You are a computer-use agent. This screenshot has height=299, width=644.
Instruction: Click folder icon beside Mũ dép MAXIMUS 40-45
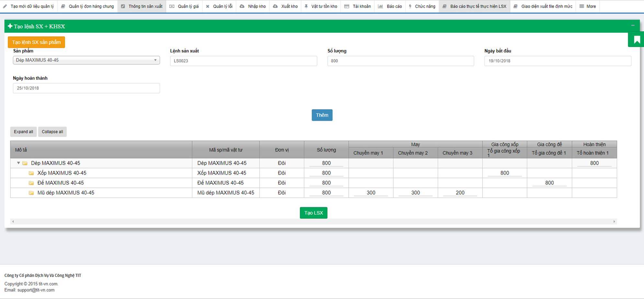coord(31,193)
